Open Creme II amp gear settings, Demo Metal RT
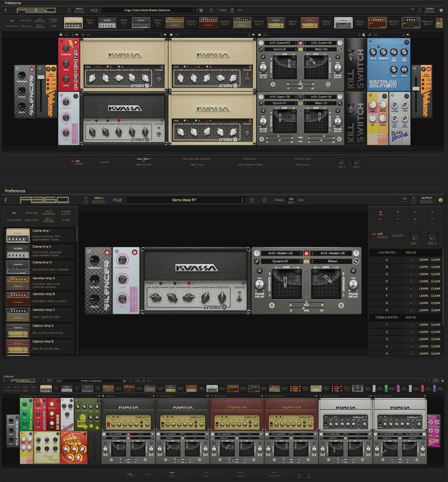 coord(243,283)
